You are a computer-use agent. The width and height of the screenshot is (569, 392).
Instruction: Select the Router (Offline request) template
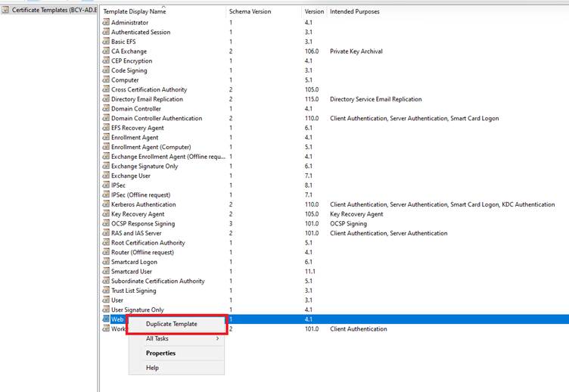tap(142, 252)
